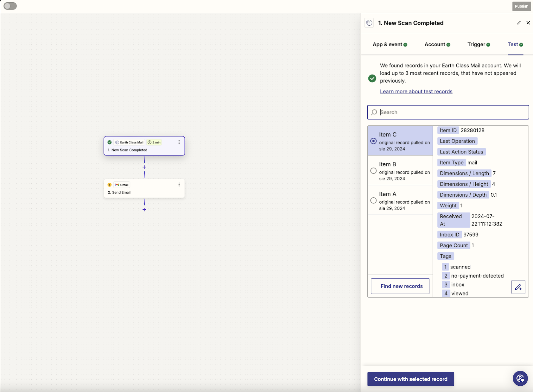The width and height of the screenshot is (533, 392).
Task: Open the Account tab
Action: tap(437, 45)
